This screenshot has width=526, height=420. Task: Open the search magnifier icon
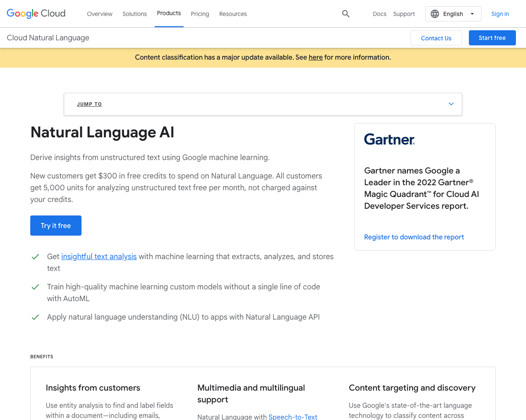coord(346,14)
